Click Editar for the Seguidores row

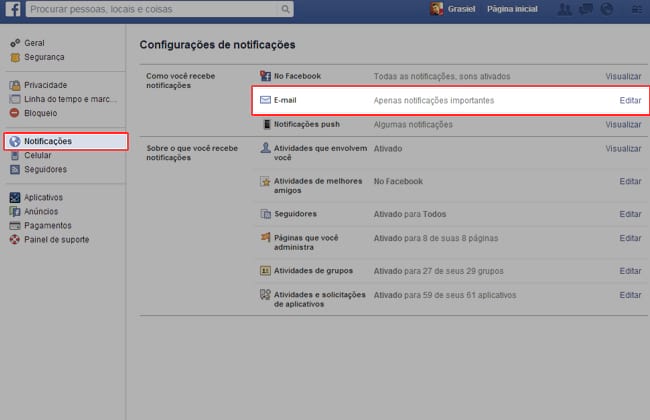coord(630,214)
